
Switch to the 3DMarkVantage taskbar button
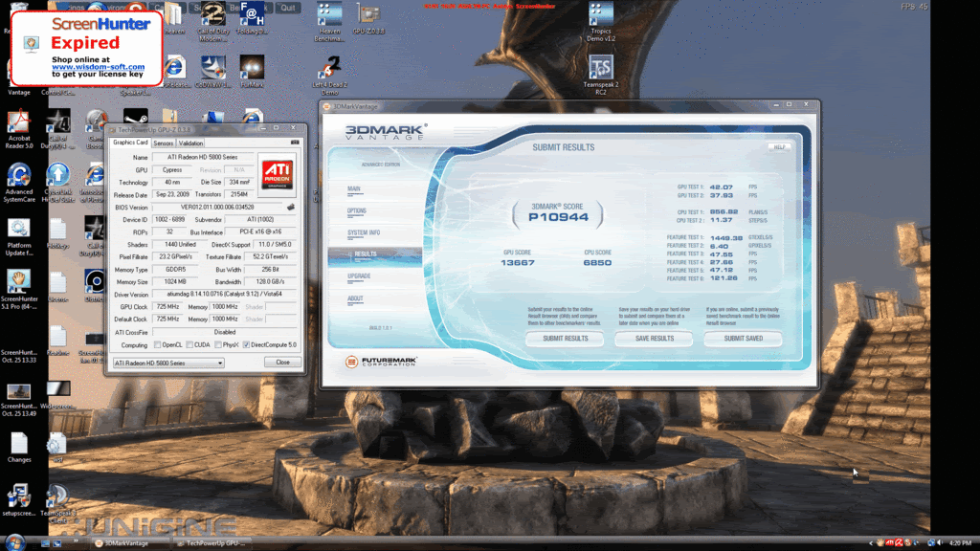(x=128, y=543)
